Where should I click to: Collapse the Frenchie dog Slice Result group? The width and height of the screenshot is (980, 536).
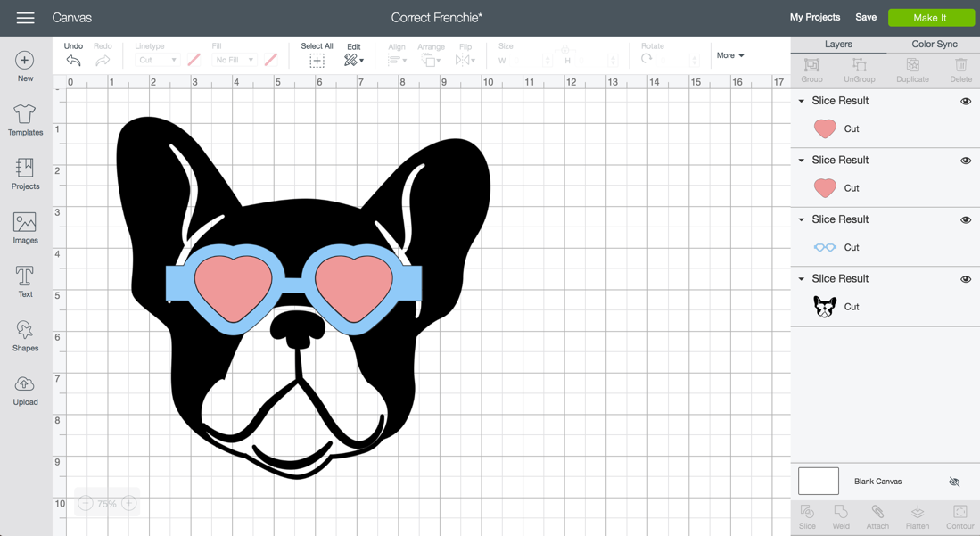(802, 279)
